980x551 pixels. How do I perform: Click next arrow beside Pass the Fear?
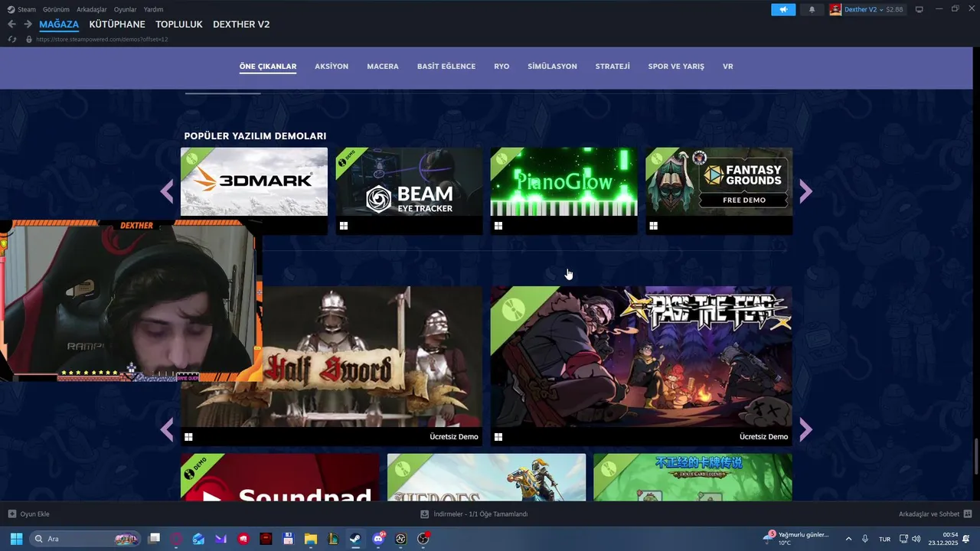[805, 430]
